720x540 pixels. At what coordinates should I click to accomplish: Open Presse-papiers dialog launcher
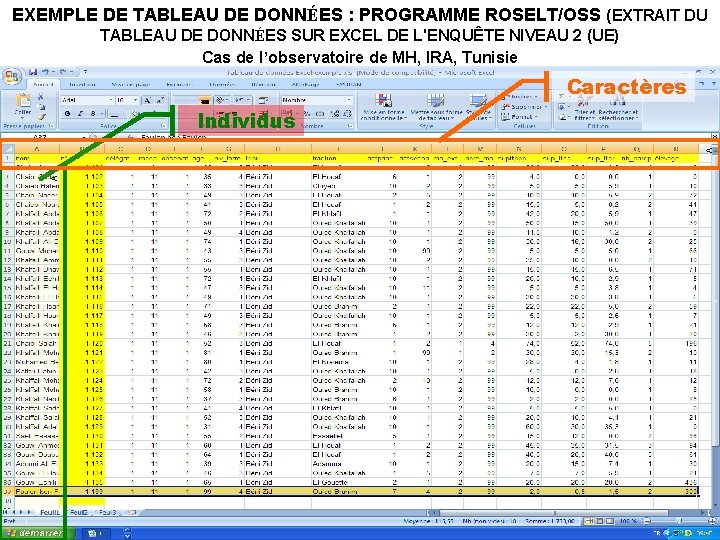click(x=51, y=126)
